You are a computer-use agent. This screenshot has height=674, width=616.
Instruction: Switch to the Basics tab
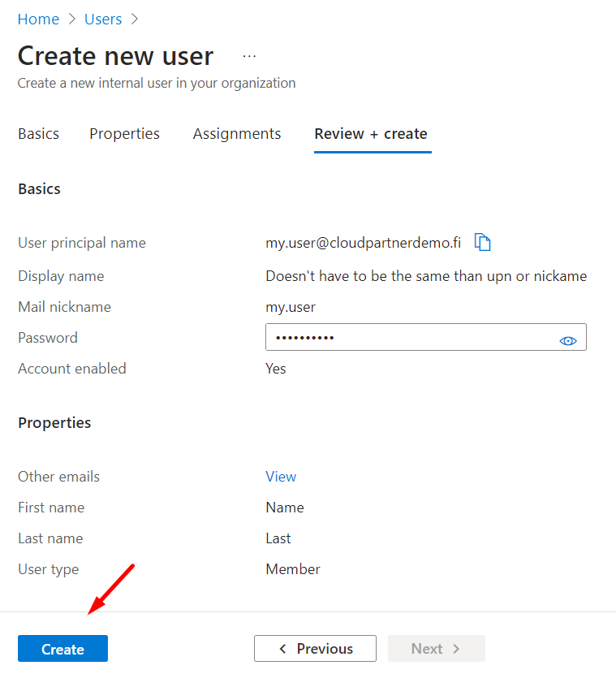tap(38, 134)
